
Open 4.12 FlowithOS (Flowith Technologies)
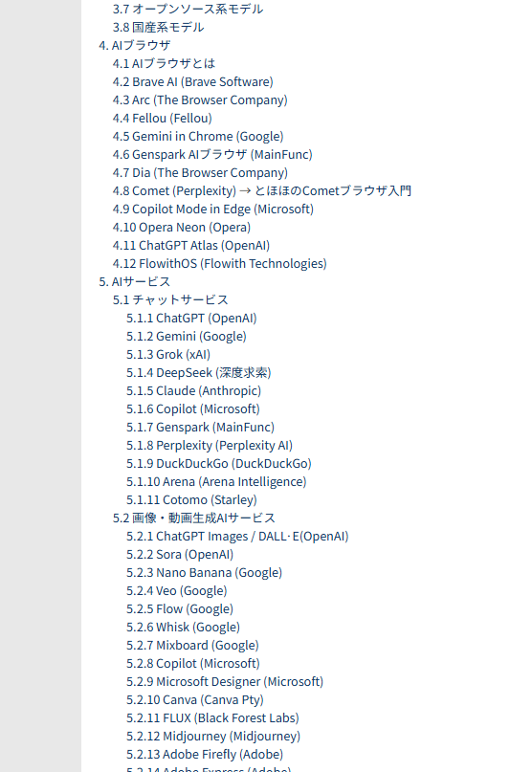tap(220, 264)
